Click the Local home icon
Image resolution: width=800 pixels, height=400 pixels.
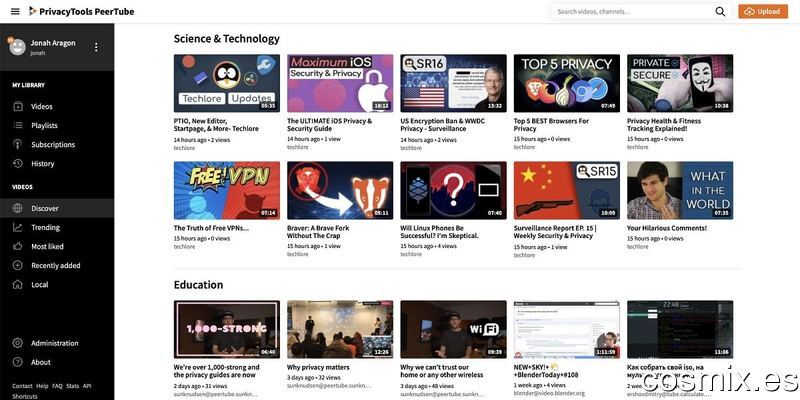click(x=18, y=284)
